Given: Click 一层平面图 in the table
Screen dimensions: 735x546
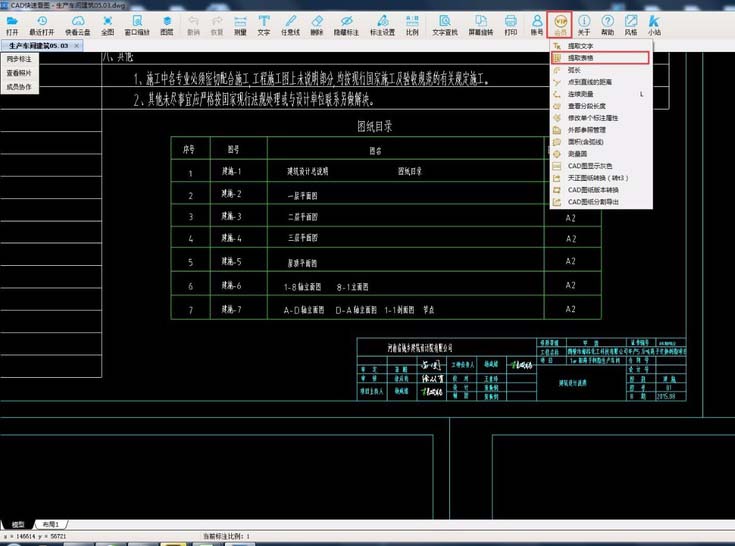Looking at the screenshot, I should pos(302,195).
